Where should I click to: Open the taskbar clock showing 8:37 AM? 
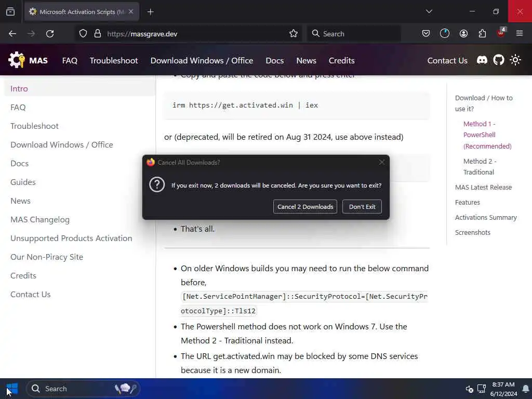pyautogui.click(x=503, y=389)
